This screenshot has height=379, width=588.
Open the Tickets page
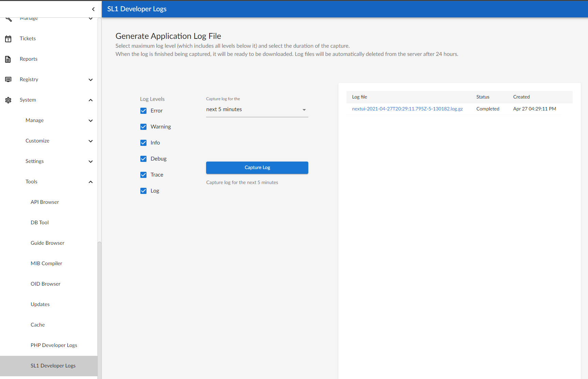tap(28, 39)
